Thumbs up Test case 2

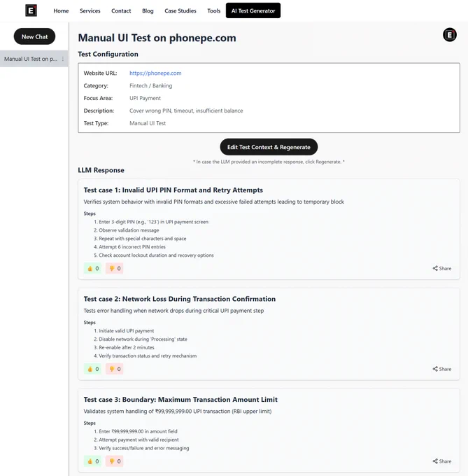tap(93, 369)
